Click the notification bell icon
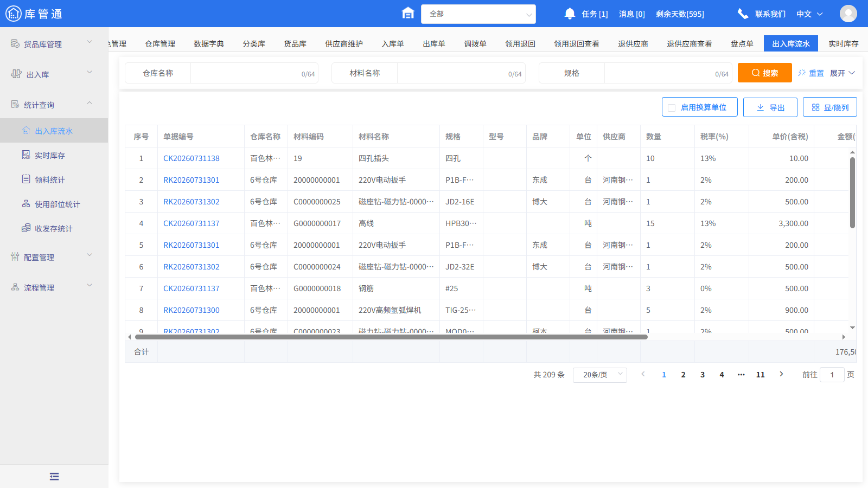Screen dimensions: 868x488 click(570, 14)
